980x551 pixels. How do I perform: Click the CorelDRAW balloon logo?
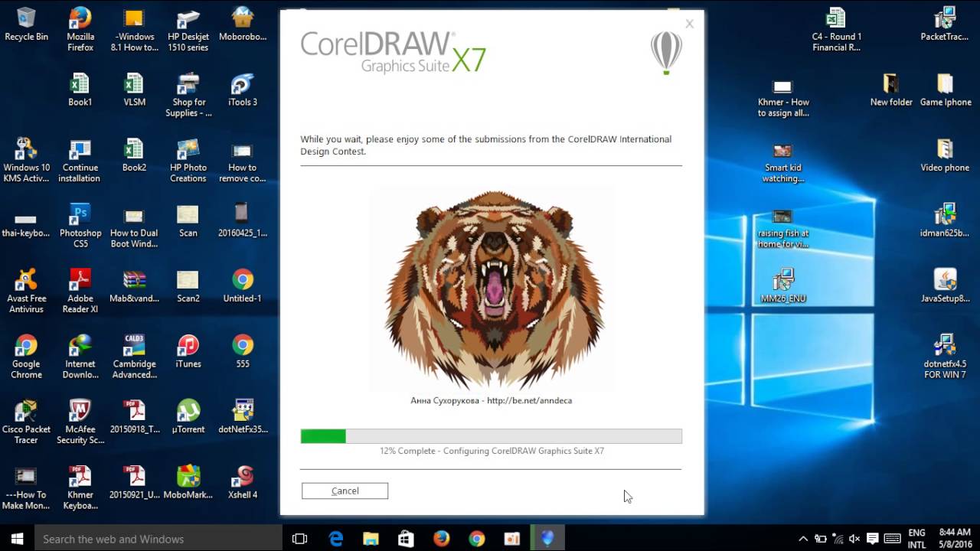666,53
